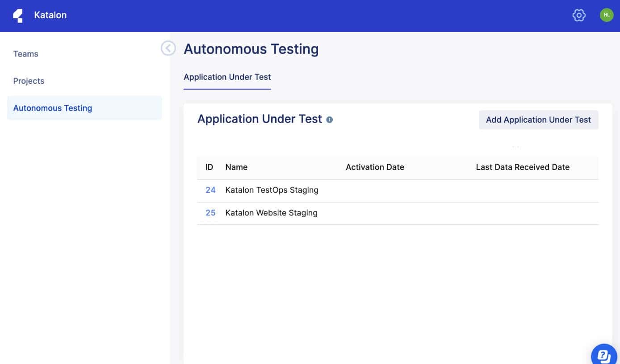Screen dimensions: 620x364
Task: Click the Katalon logo icon
Action: click(18, 15)
